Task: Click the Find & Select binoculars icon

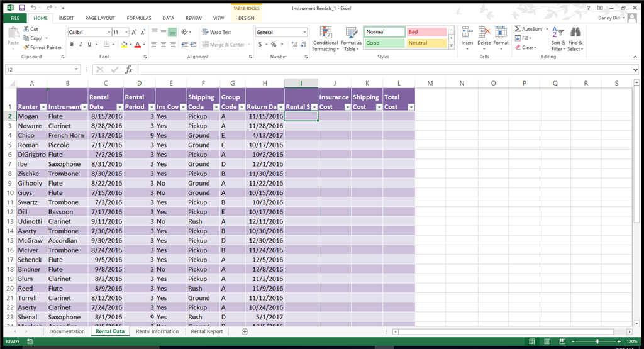Action: (575, 33)
